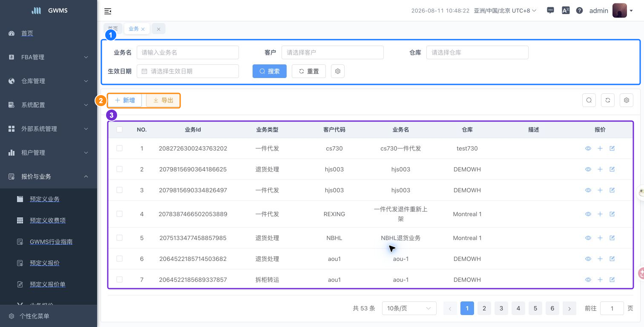
Task: Go to next page arrow
Action: (x=569, y=308)
